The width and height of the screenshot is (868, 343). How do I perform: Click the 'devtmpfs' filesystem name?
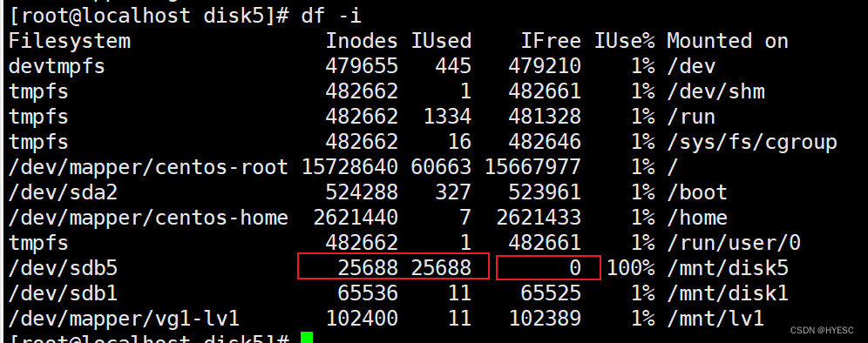57,66
